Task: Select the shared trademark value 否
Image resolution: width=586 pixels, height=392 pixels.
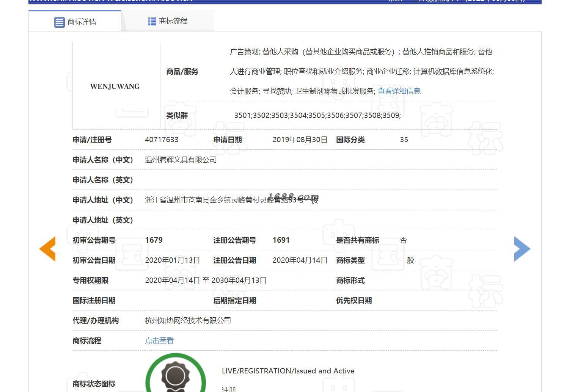Action: (x=404, y=240)
